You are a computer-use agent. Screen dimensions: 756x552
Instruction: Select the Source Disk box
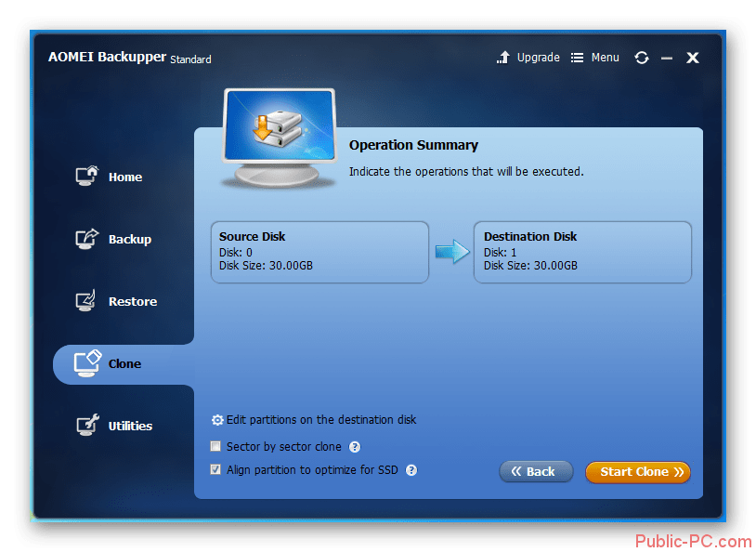click(319, 252)
